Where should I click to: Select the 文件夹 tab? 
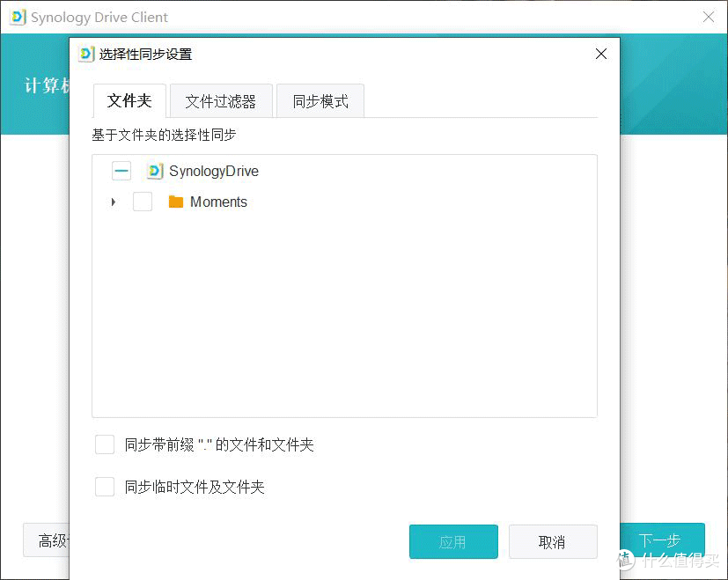(129, 100)
